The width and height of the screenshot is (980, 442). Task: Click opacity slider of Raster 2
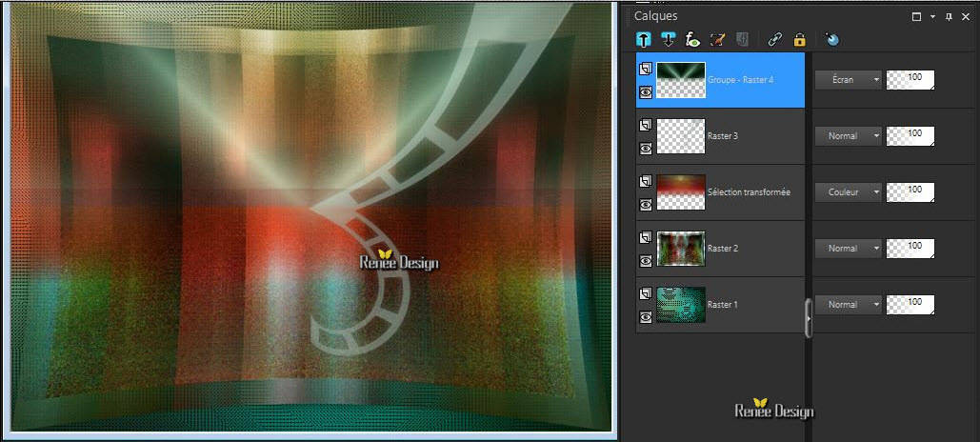coord(910,249)
